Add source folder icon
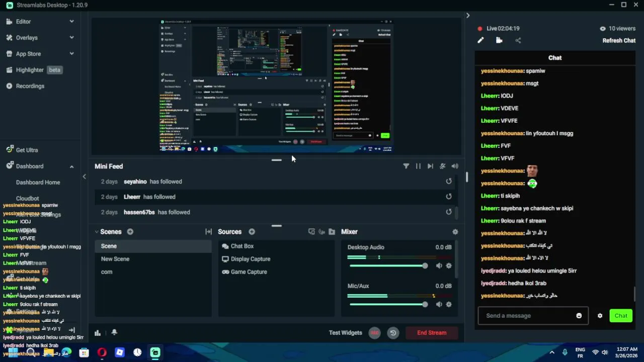644x362 pixels. (332, 232)
